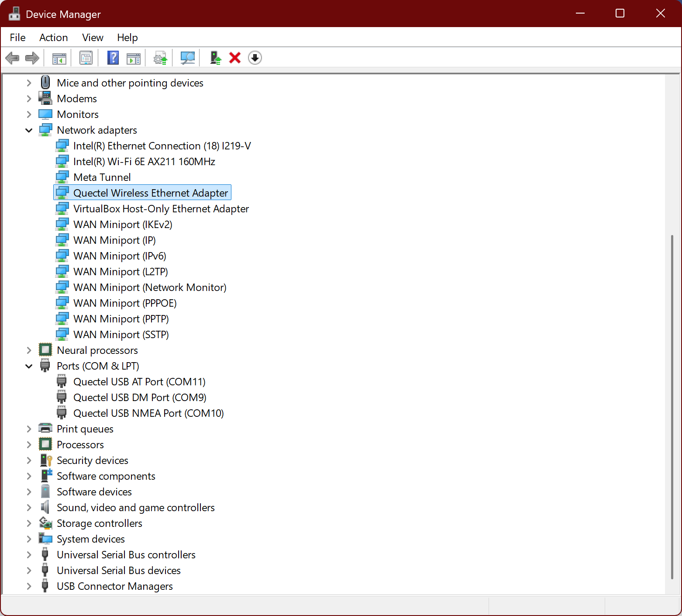Scan for hardware changes
Screen dimensions: 682x616
(x=187, y=58)
